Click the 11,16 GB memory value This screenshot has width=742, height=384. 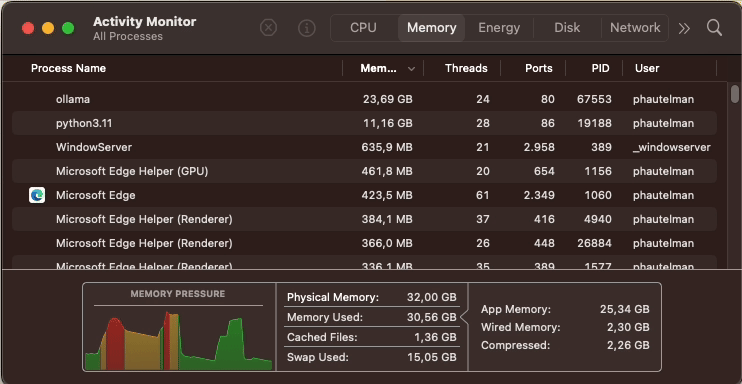(x=388, y=123)
